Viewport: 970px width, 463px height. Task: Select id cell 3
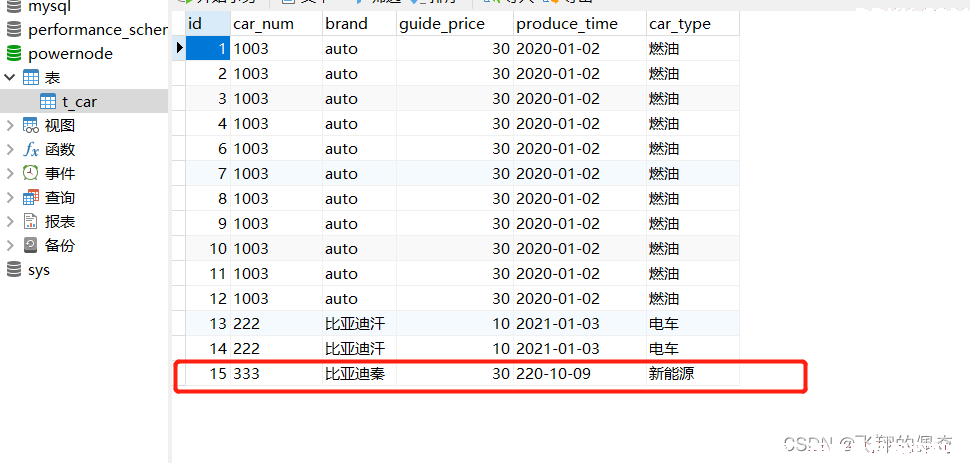[208, 98]
